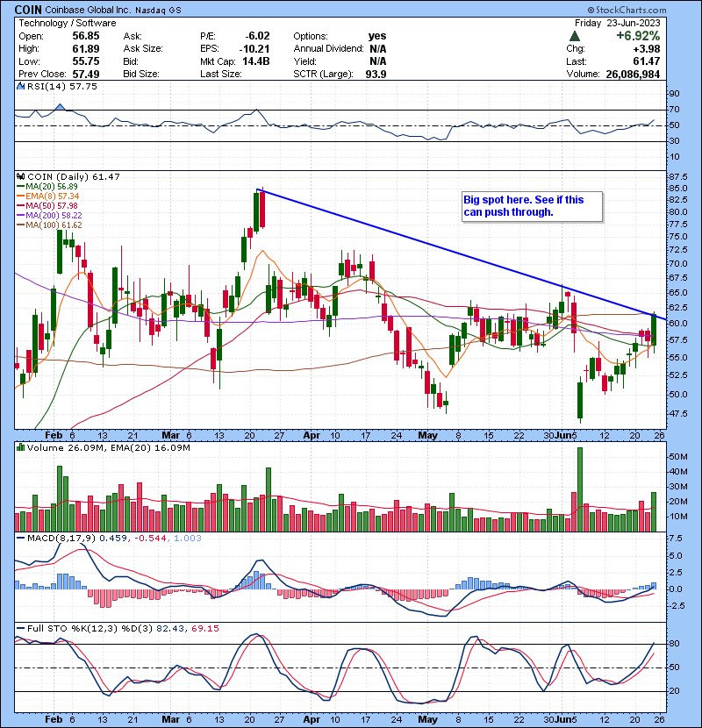Click the MACD histogram value 1.003
The height and width of the screenshot is (728, 702).
click(x=187, y=539)
